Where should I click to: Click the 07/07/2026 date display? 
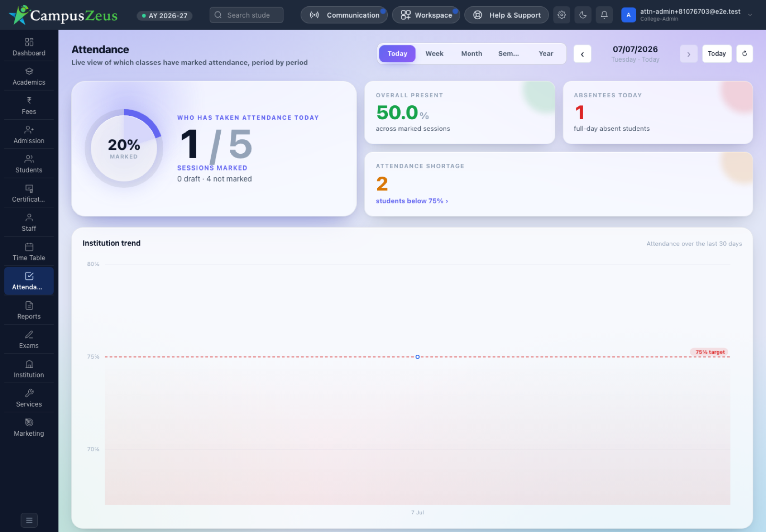pyautogui.click(x=635, y=49)
